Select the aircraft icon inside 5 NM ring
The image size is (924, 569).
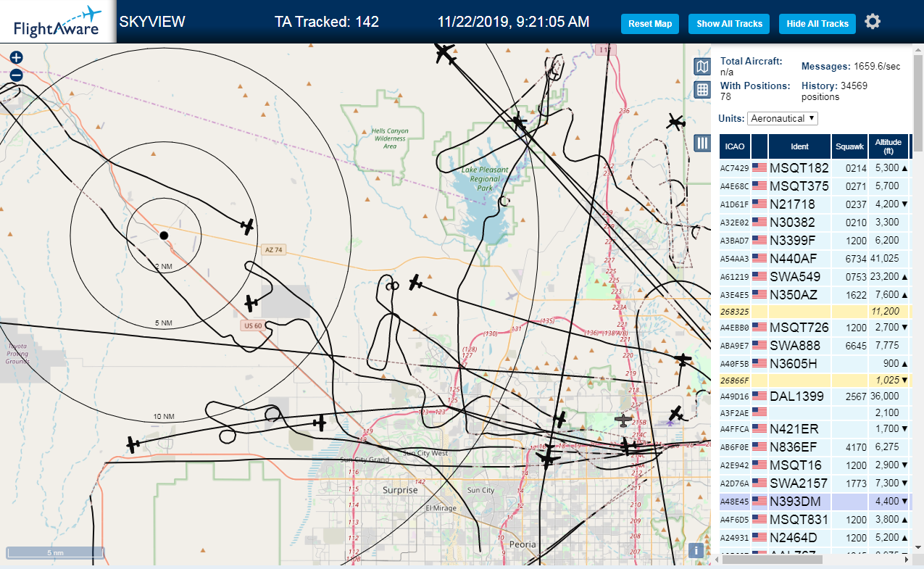click(248, 227)
